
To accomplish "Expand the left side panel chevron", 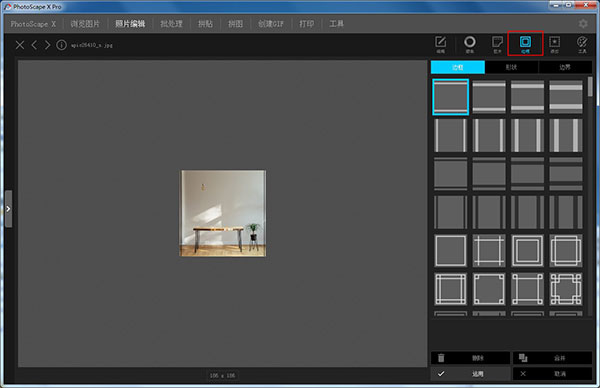I will coord(8,209).
